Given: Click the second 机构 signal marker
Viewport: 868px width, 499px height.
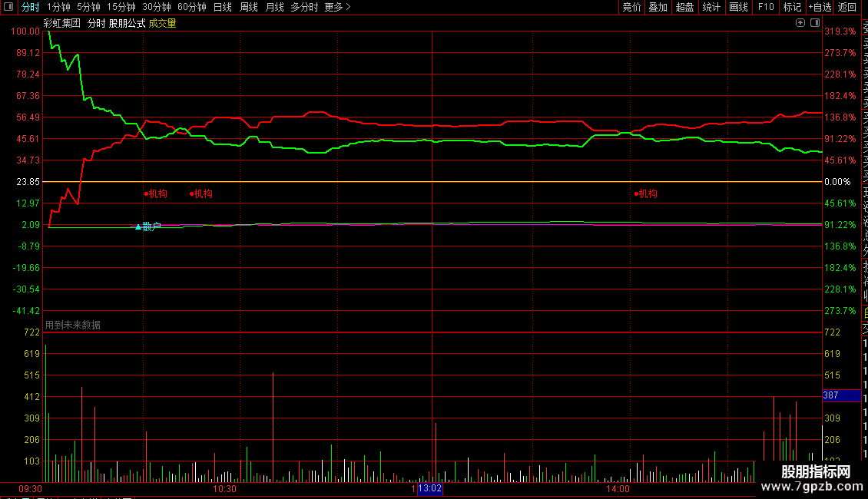Looking at the screenshot, I should pos(201,193).
